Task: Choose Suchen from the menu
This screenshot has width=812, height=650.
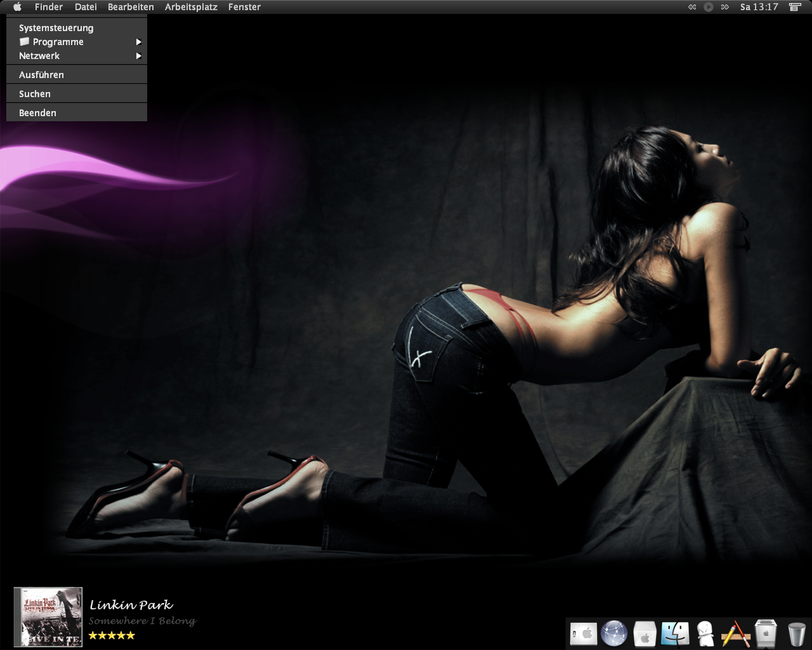Action: click(77, 94)
